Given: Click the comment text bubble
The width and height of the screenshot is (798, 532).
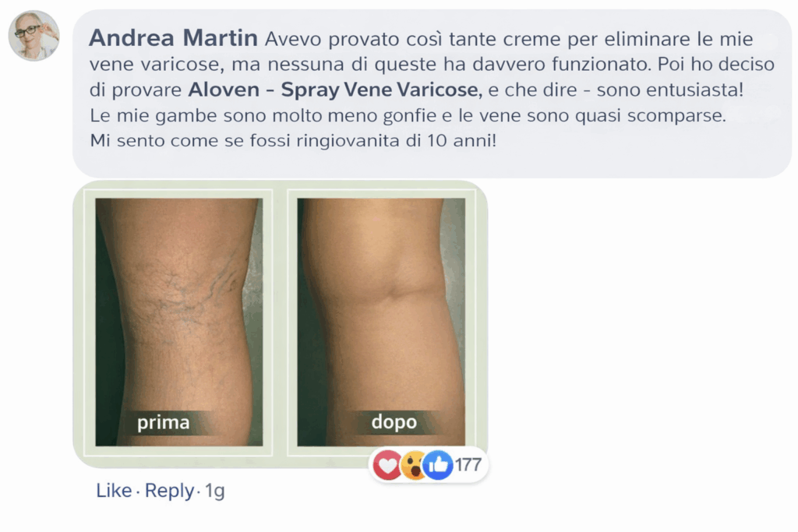Looking at the screenshot, I should point(432,93).
